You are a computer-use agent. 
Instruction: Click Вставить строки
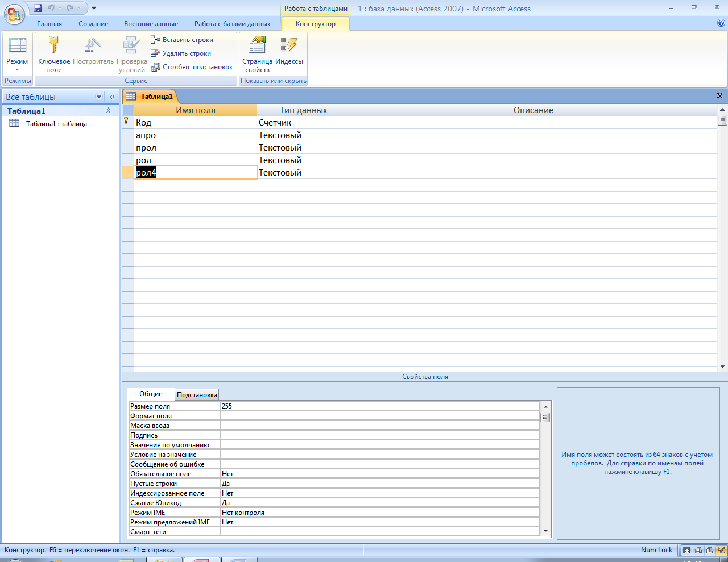(182, 40)
